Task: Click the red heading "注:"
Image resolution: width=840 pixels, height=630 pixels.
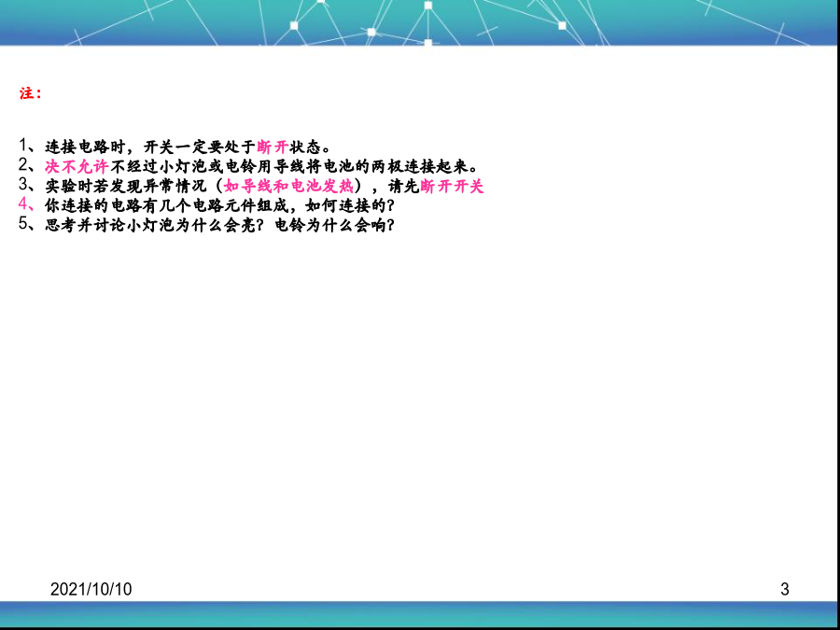Action: point(31,93)
